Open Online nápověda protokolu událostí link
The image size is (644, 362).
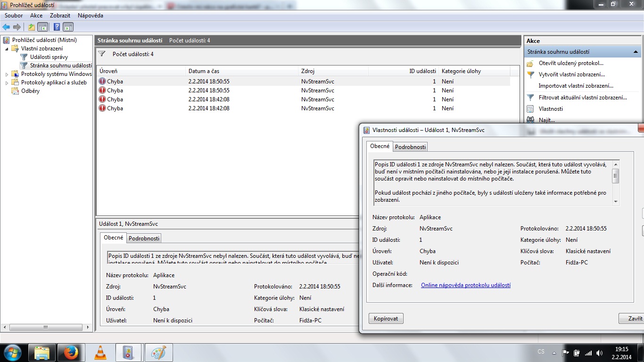point(466,285)
